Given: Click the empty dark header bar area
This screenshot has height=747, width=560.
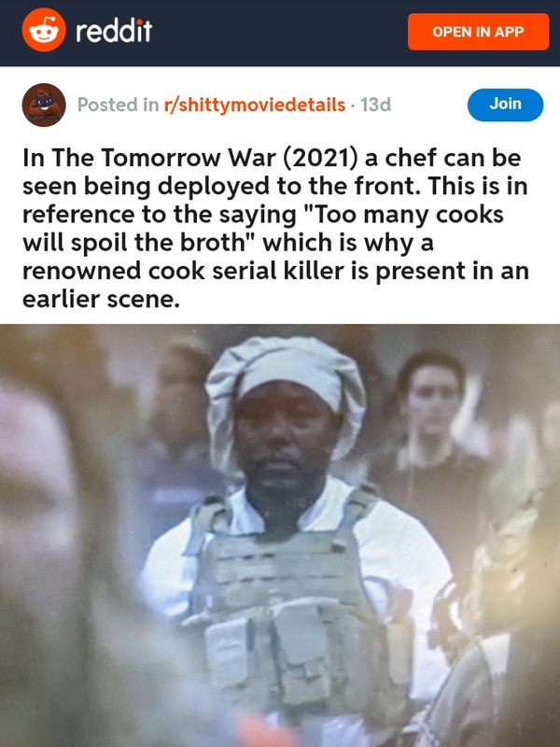Looking at the screenshot, I should 280,33.
